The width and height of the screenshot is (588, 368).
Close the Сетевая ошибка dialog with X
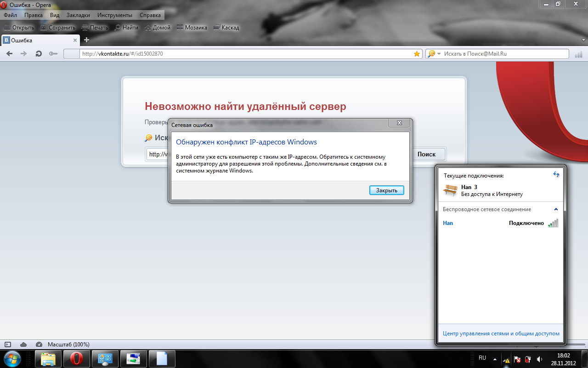(x=399, y=123)
